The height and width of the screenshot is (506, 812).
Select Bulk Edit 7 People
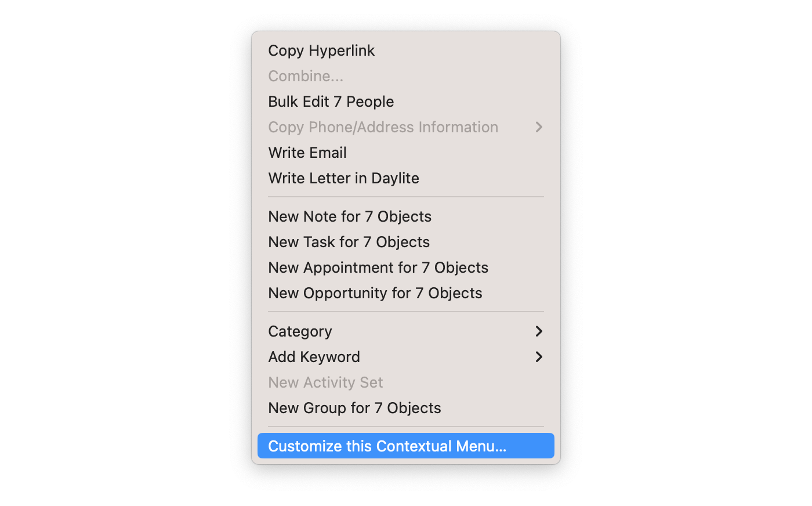[331, 102]
